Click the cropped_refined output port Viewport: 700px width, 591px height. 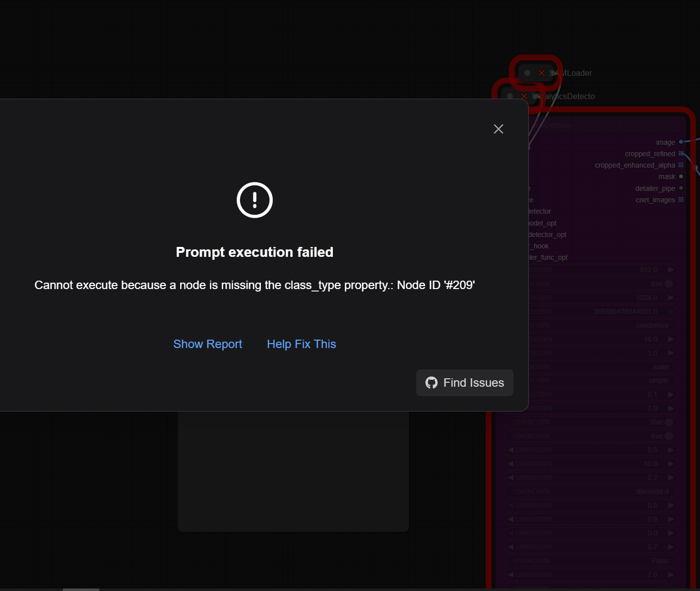pos(681,154)
